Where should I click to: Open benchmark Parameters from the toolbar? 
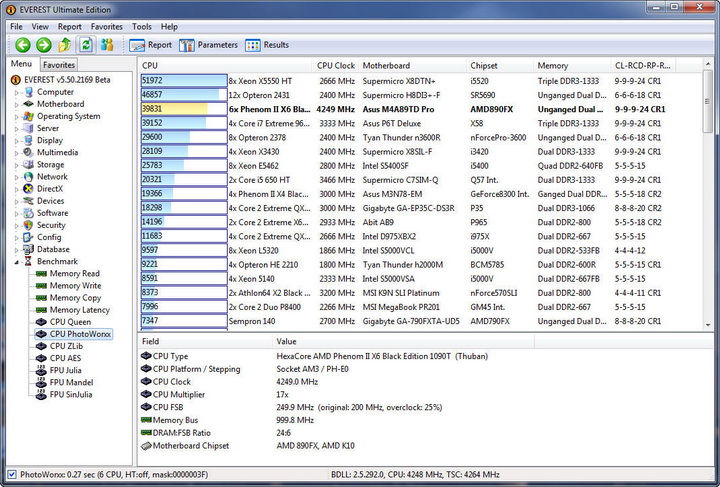click(208, 45)
